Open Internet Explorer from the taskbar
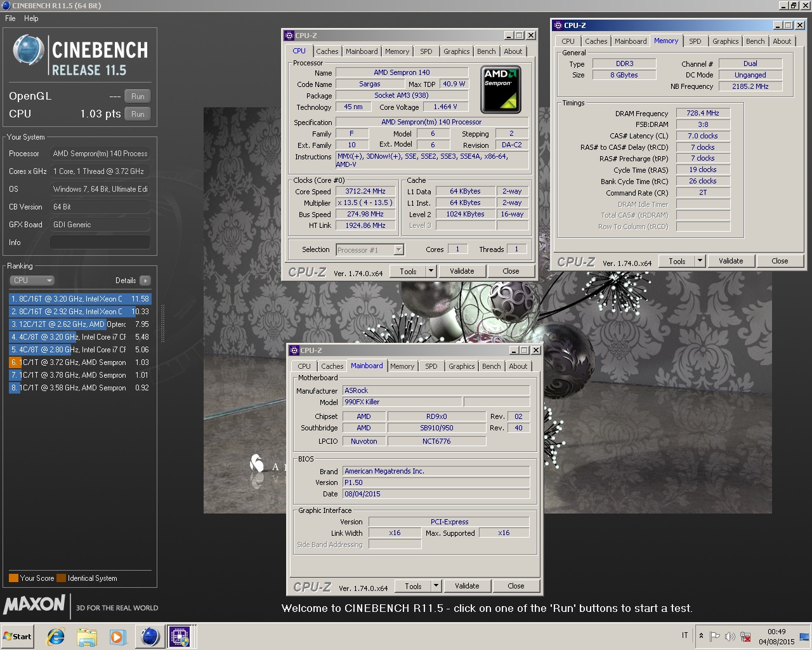812x650 pixels. (x=56, y=637)
